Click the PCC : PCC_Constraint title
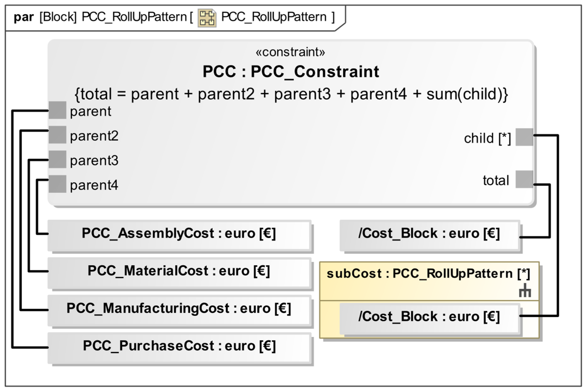The width and height of the screenshot is (588, 392). pyautogui.click(x=291, y=72)
